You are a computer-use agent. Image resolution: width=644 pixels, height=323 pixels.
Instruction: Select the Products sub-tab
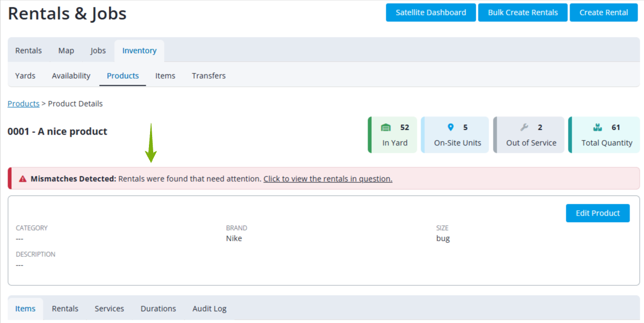[x=123, y=76]
